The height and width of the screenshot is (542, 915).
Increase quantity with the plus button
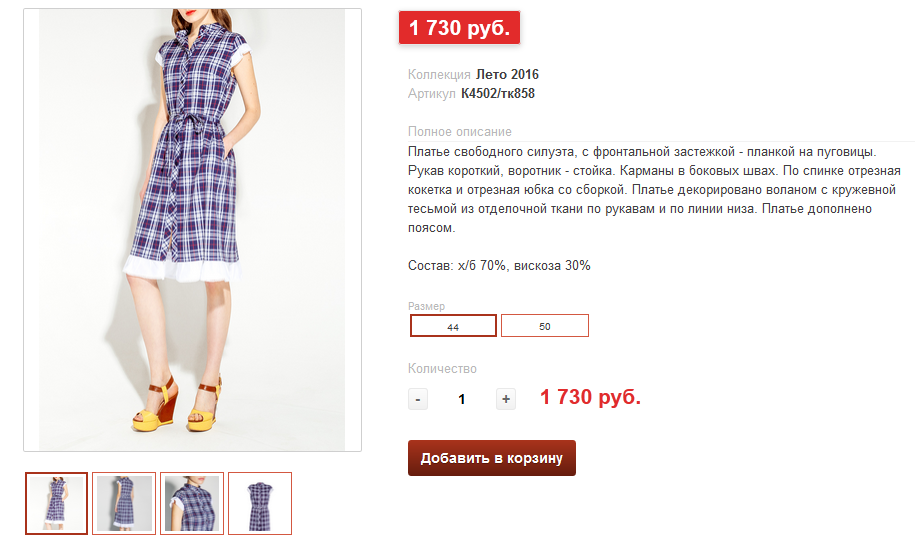(506, 399)
